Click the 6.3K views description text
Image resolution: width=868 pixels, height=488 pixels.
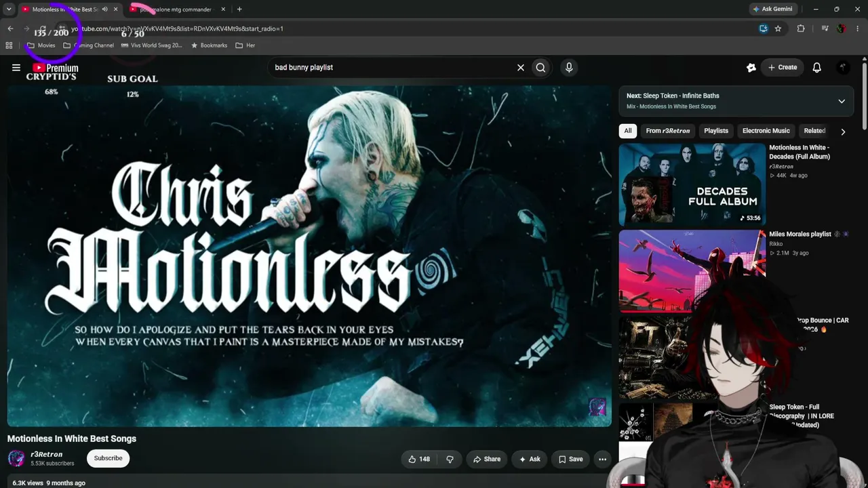[49, 483]
